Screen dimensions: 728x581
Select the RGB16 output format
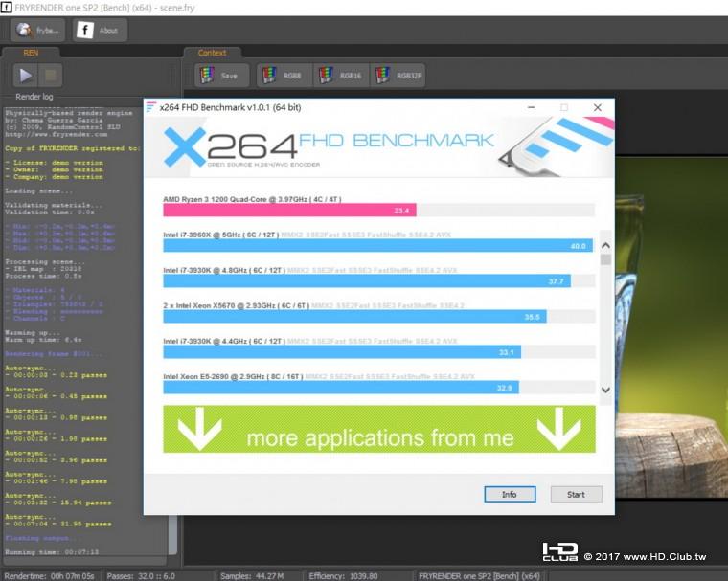point(340,76)
